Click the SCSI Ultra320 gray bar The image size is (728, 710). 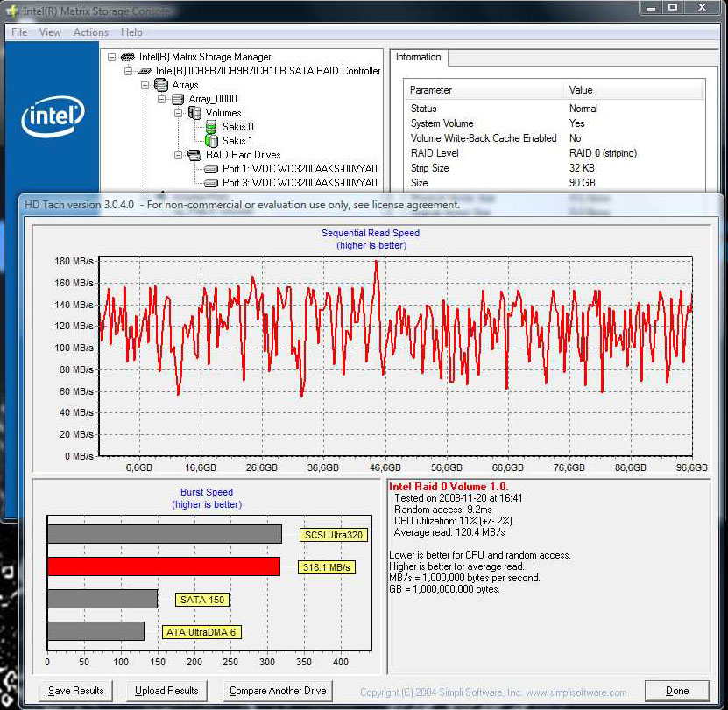(x=165, y=534)
